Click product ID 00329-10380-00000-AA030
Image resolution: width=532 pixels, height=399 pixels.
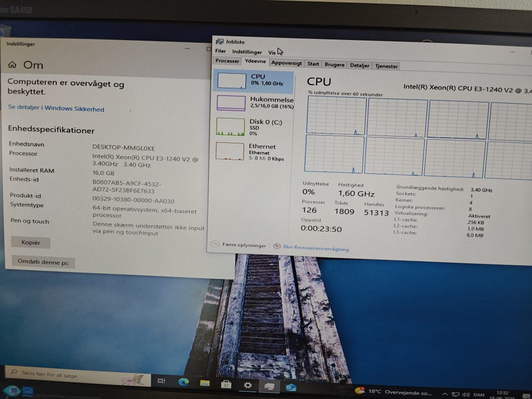pos(134,200)
